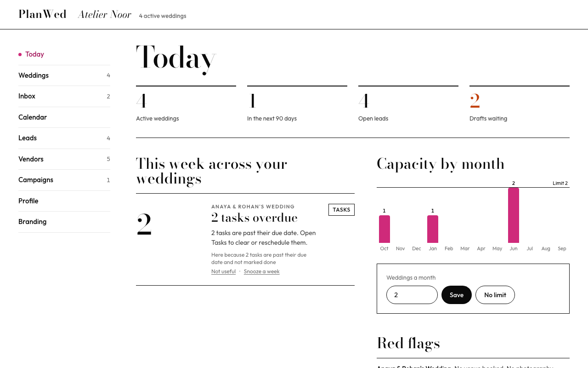
Task: Click the Mar label on the chart axis
Action: (465, 248)
